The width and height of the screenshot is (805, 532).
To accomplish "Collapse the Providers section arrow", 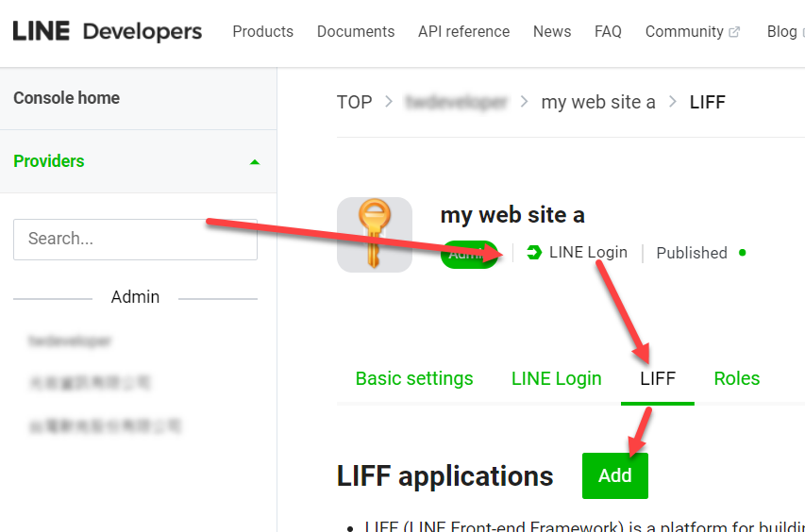I will [x=254, y=162].
